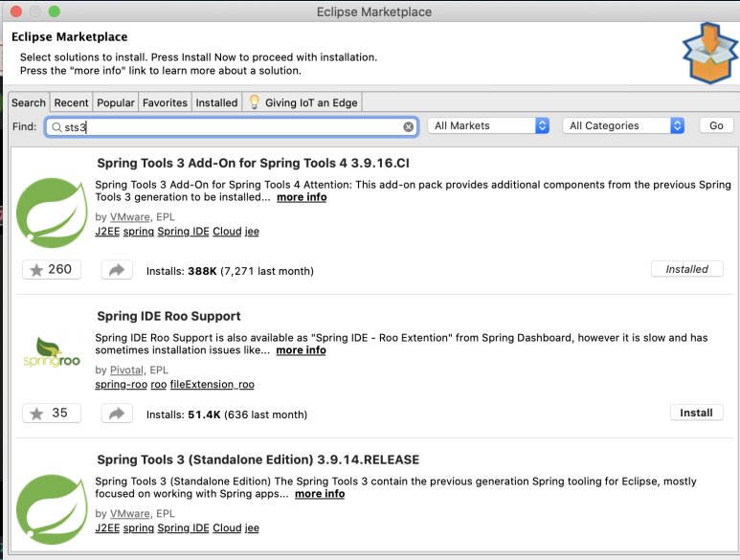Click the lightbulb icon on the Giving IoT tab
The height and width of the screenshot is (560, 740).
[x=254, y=101]
